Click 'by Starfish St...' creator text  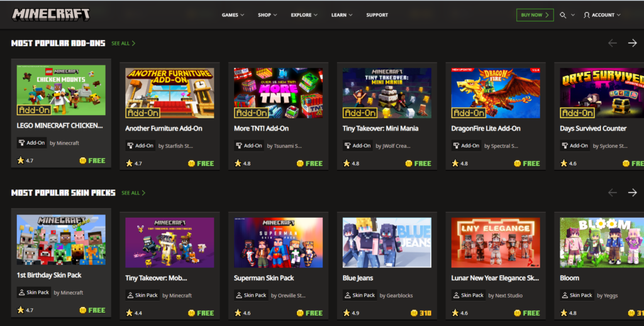[x=175, y=146]
